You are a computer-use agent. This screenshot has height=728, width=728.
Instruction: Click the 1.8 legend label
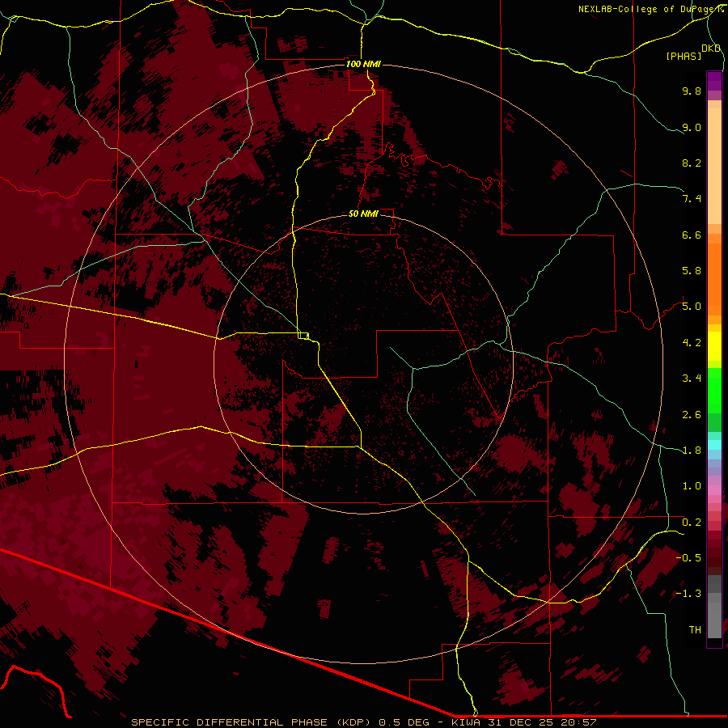(692, 451)
